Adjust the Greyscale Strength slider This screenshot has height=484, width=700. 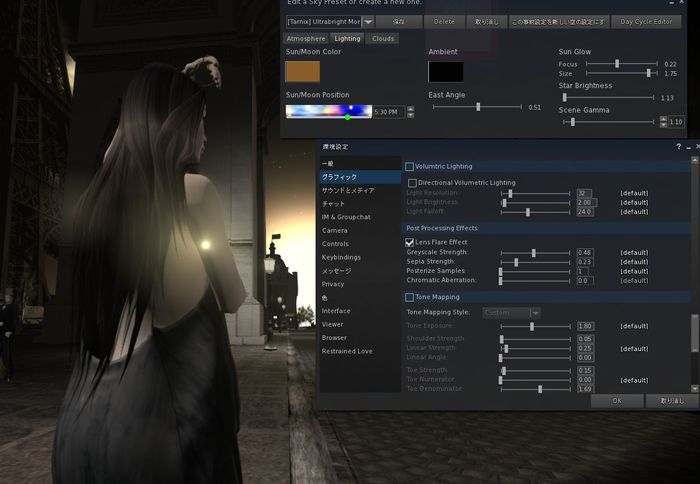[535, 253]
